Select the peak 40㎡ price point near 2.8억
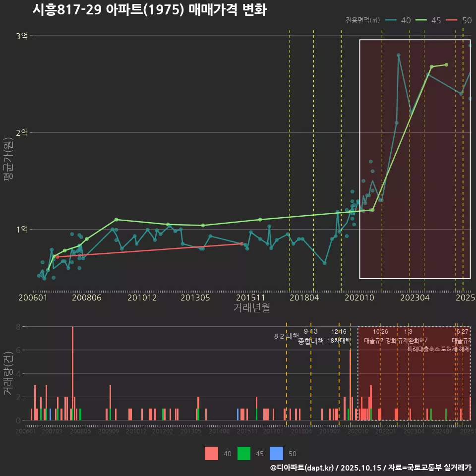 [x=399, y=55]
